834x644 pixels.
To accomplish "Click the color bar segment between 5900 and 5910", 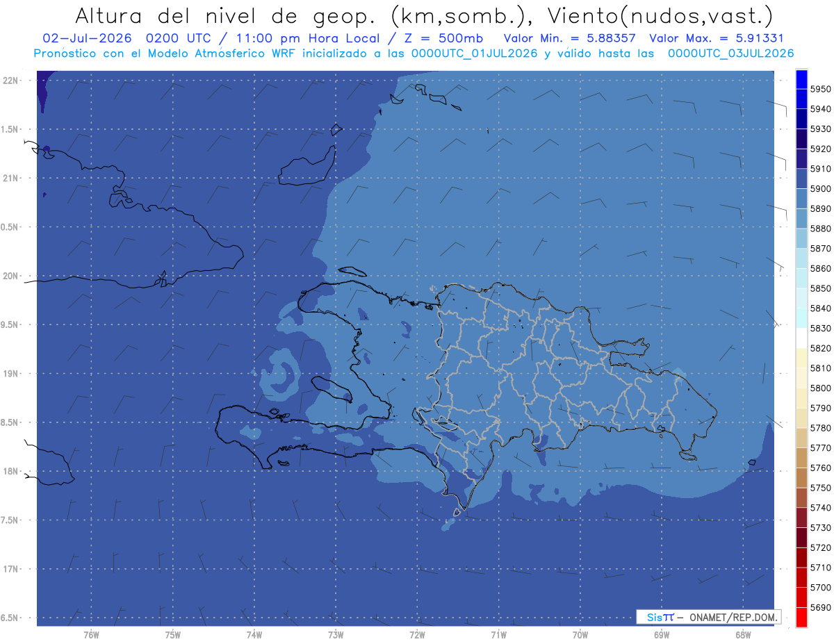I will (801, 179).
